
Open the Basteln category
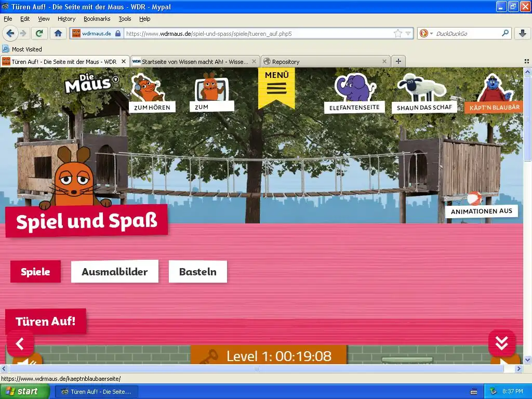point(198,271)
